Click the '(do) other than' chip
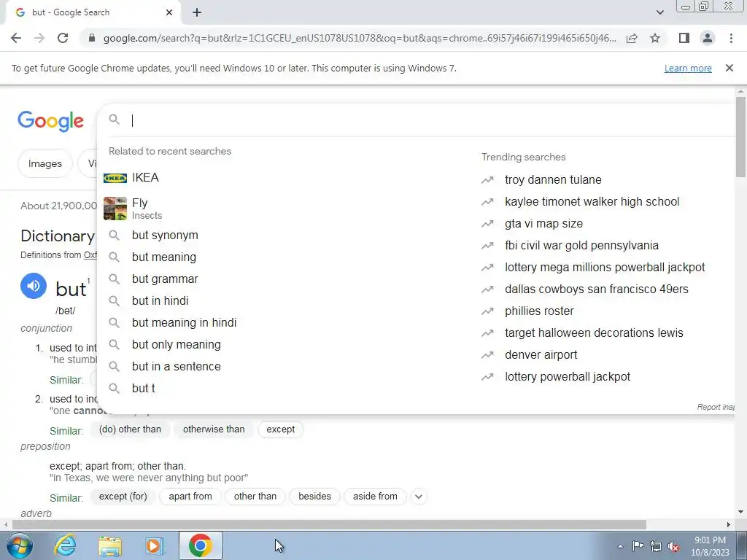 pos(130,429)
